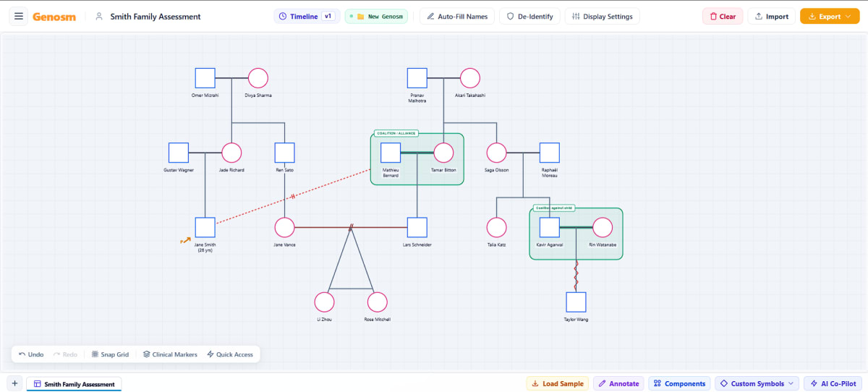This screenshot has height=392, width=868.
Task: Select Jane Smith's square symbol
Action: click(x=205, y=227)
